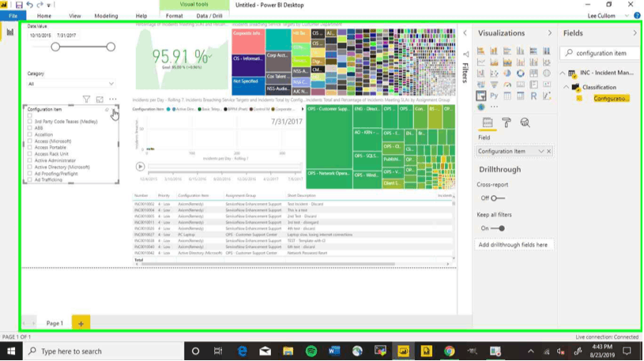Collapse the Visualizations pane chevron
This screenshot has width=644, height=361.
tap(550, 33)
